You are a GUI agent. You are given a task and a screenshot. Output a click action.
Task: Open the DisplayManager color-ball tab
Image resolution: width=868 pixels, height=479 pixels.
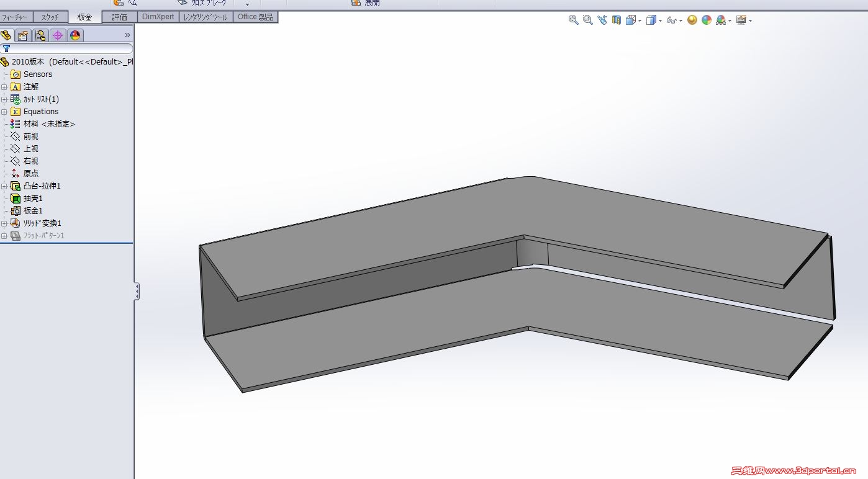(75, 35)
